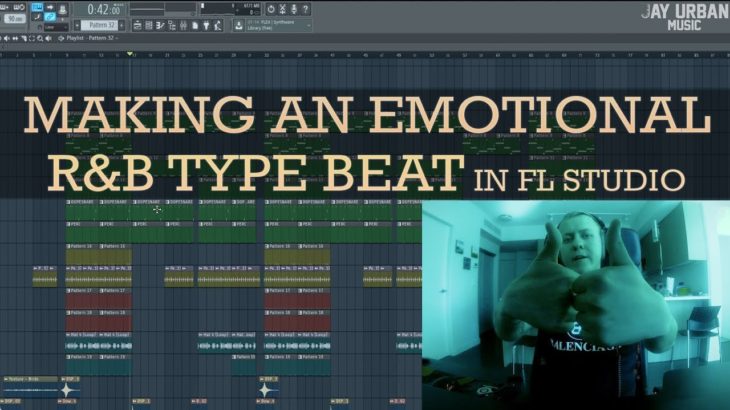This screenshot has width=730, height=410.
Task: Expand the news panel dropdown arrow
Action: [x=309, y=25]
